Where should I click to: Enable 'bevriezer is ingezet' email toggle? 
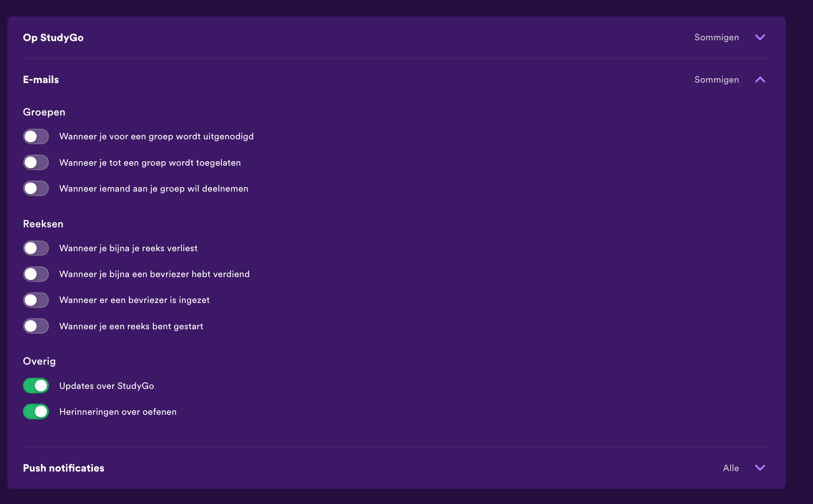(x=36, y=300)
